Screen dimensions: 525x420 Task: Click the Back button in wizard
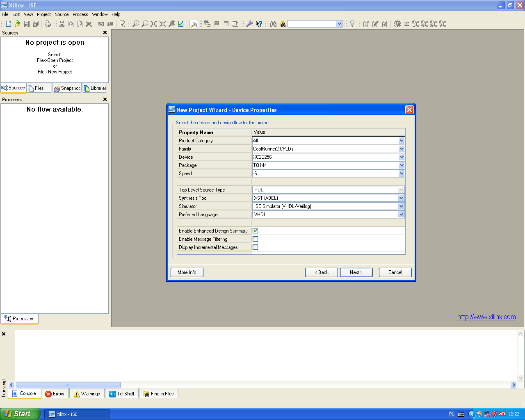[322, 272]
